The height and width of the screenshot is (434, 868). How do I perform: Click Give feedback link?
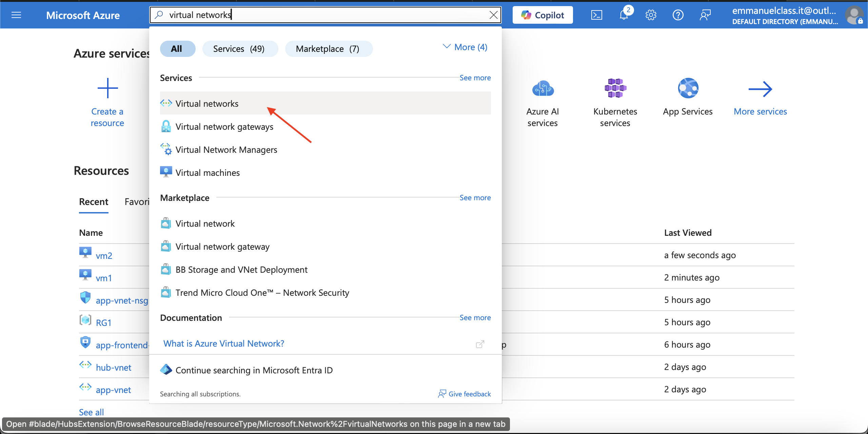(465, 394)
